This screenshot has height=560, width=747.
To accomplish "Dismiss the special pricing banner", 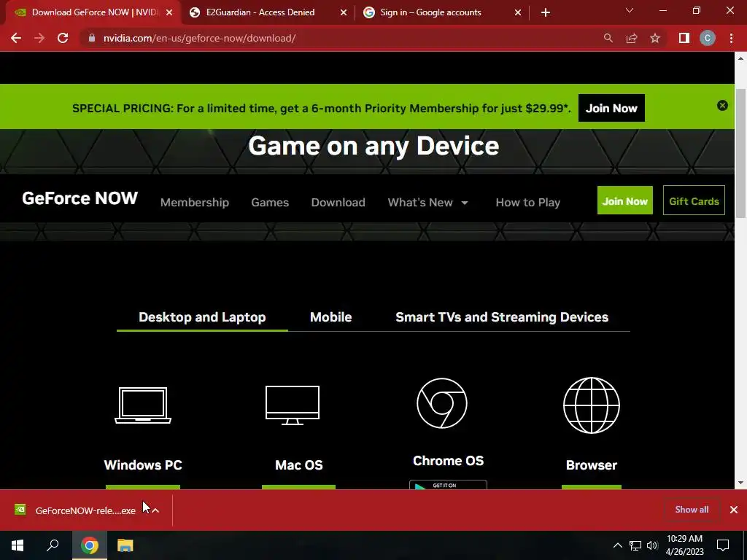I will [722, 105].
